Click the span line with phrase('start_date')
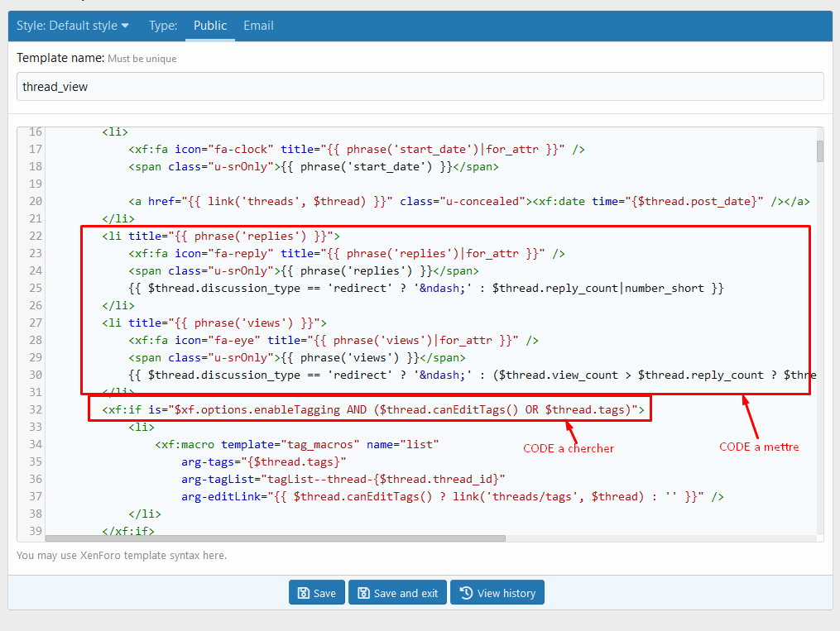The height and width of the screenshot is (631, 840). point(314,166)
